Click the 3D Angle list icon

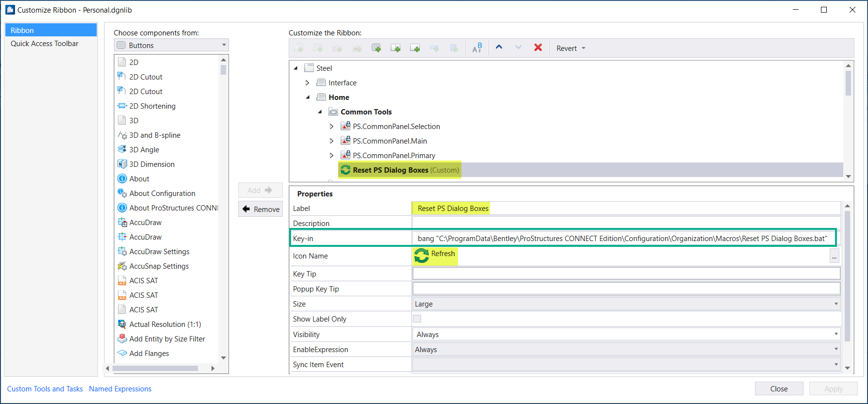coord(122,149)
